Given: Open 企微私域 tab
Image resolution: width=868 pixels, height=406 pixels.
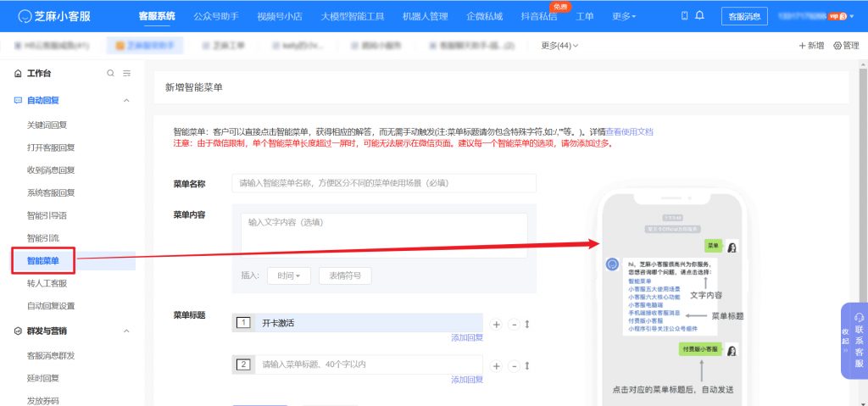Looking at the screenshot, I should coord(484,16).
